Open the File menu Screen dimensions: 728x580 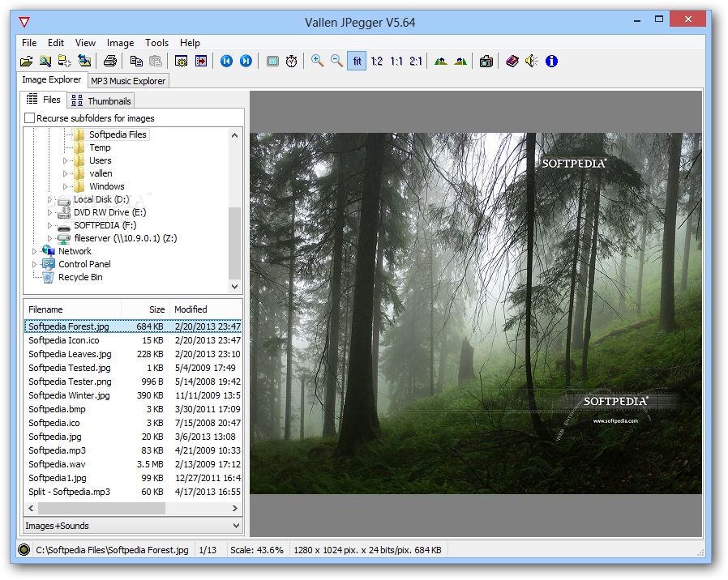(29, 43)
